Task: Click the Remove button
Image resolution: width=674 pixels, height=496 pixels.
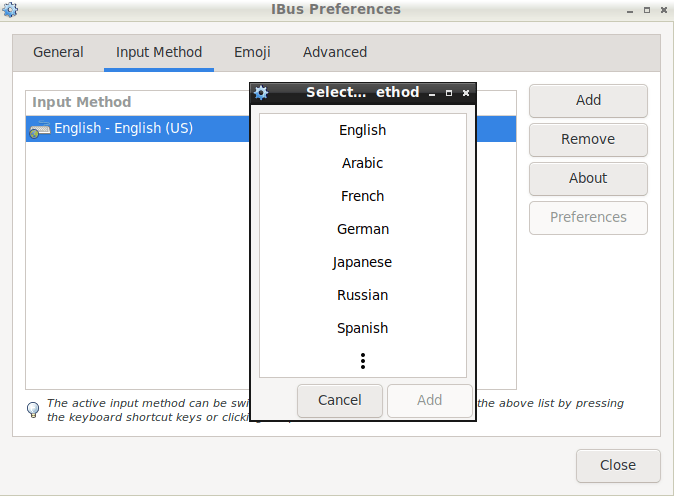Action: (588, 140)
